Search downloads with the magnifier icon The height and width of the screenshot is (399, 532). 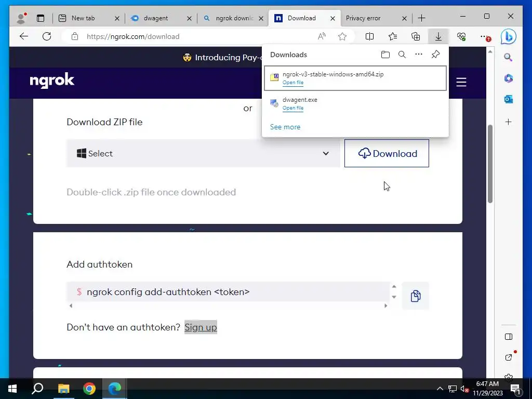click(x=402, y=55)
